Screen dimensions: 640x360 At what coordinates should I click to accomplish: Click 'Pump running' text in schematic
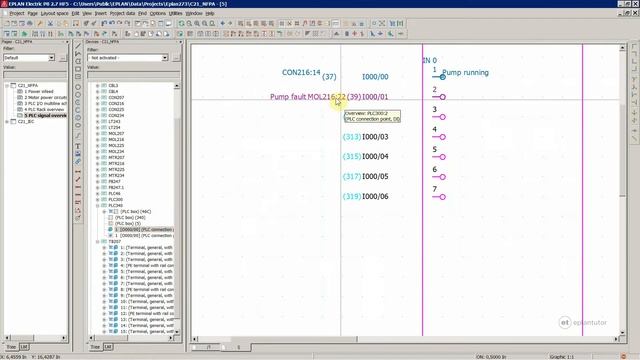pos(465,73)
